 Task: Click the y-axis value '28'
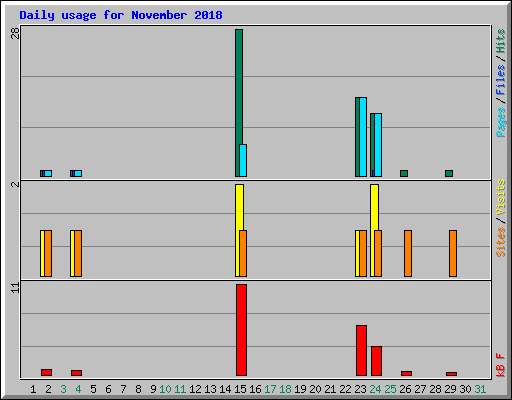click(15, 33)
